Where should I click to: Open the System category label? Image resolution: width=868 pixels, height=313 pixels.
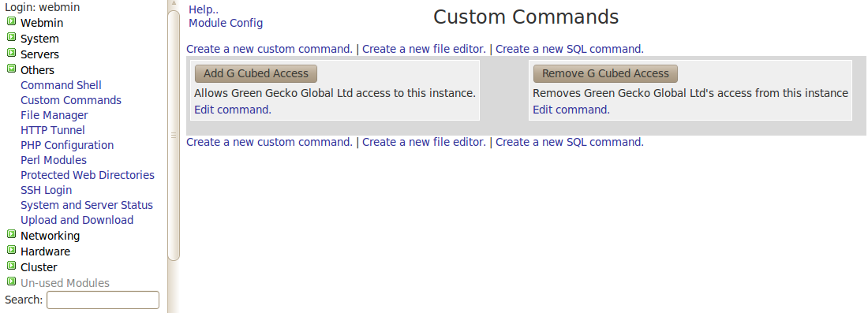click(x=39, y=39)
